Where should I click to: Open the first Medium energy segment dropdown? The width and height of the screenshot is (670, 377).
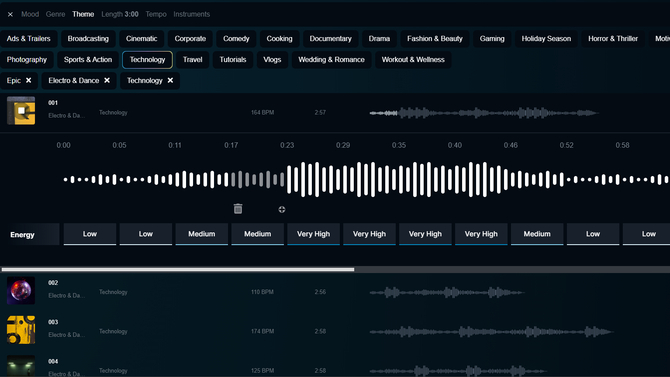tap(202, 234)
